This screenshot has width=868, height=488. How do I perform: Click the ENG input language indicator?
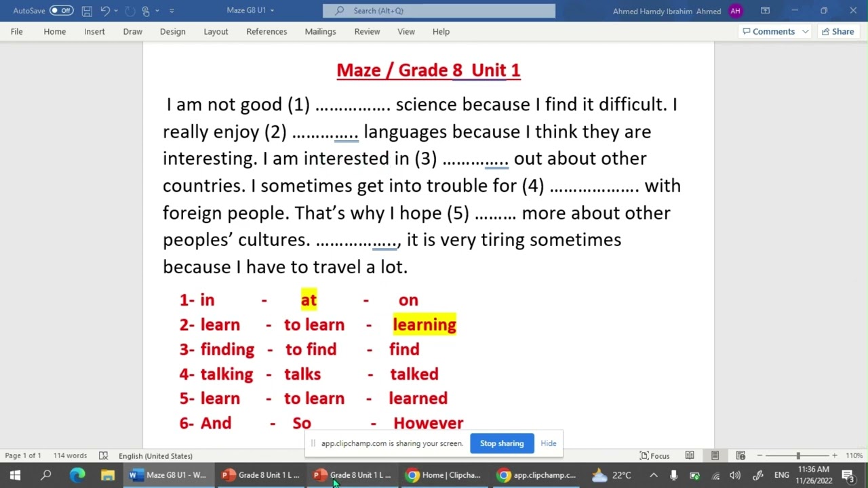pyautogui.click(x=781, y=475)
